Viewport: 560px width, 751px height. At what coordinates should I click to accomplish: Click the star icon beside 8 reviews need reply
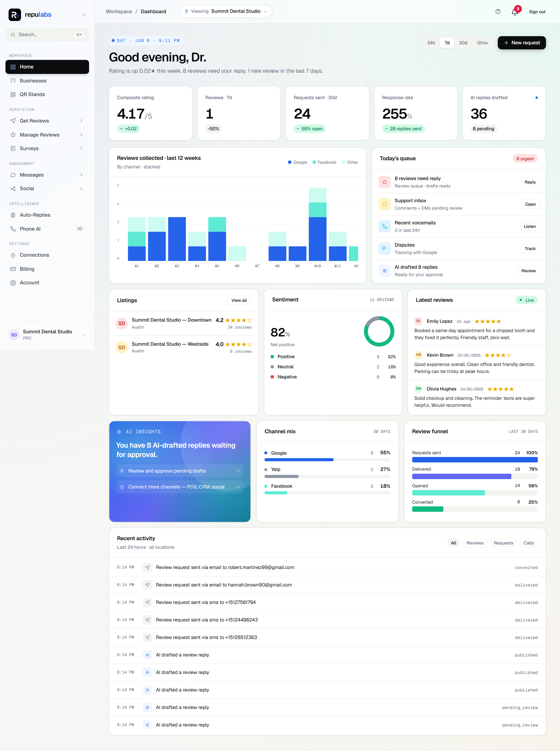click(384, 182)
